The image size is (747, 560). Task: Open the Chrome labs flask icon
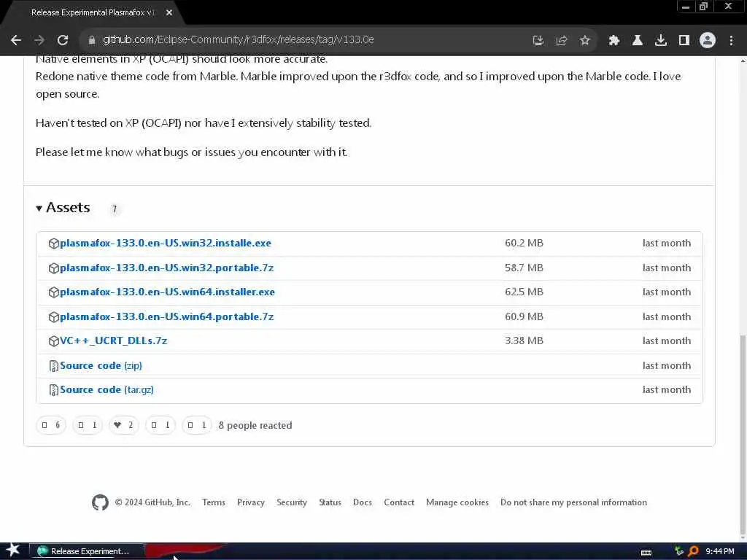[637, 41]
